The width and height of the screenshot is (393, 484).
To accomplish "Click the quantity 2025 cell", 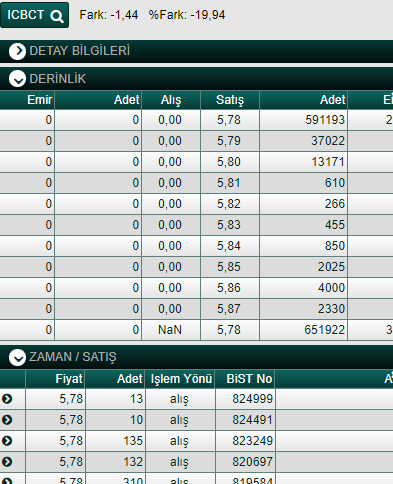I will pos(304,267).
